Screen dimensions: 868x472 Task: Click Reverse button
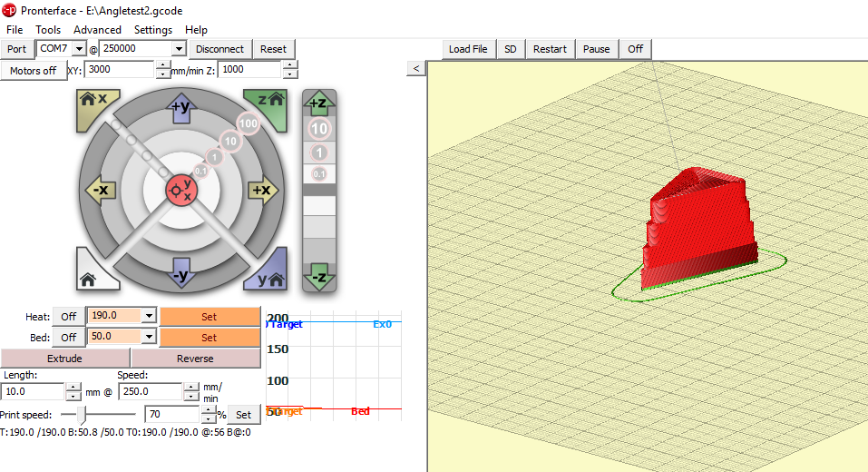pyautogui.click(x=195, y=359)
